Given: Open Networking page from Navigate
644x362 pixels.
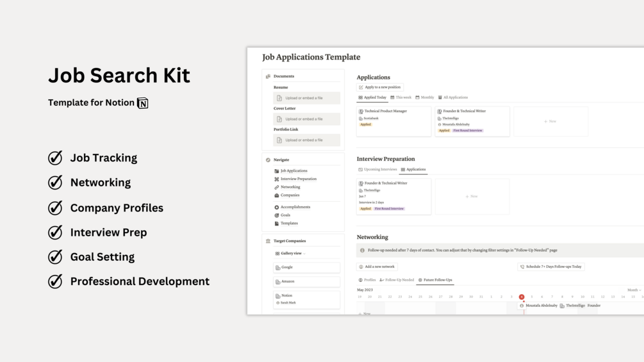Looking at the screenshot, I should 290,187.
